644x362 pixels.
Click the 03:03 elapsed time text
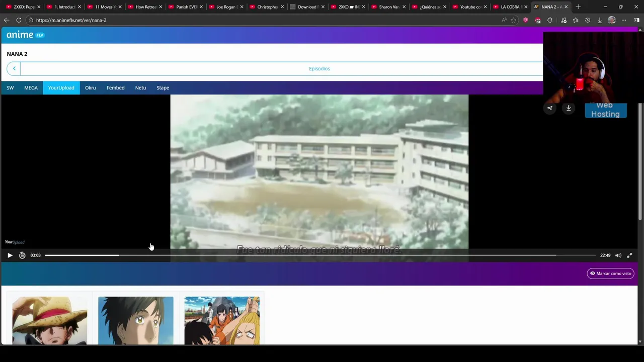(35, 255)
